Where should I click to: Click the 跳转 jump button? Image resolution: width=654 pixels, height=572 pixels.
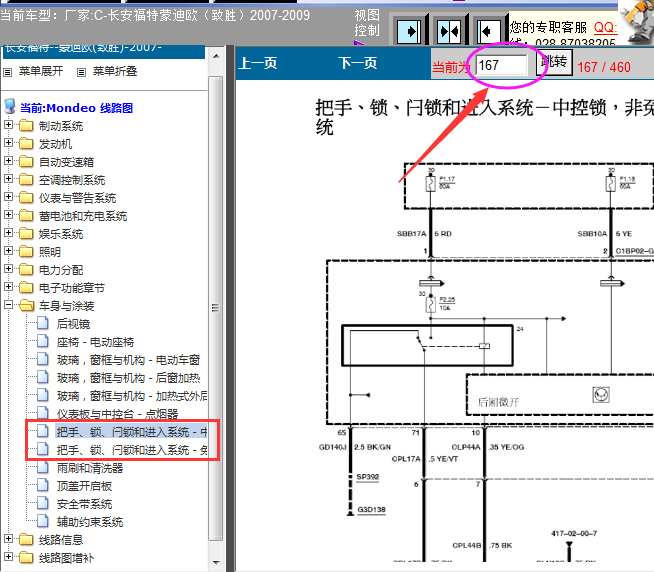554,62
